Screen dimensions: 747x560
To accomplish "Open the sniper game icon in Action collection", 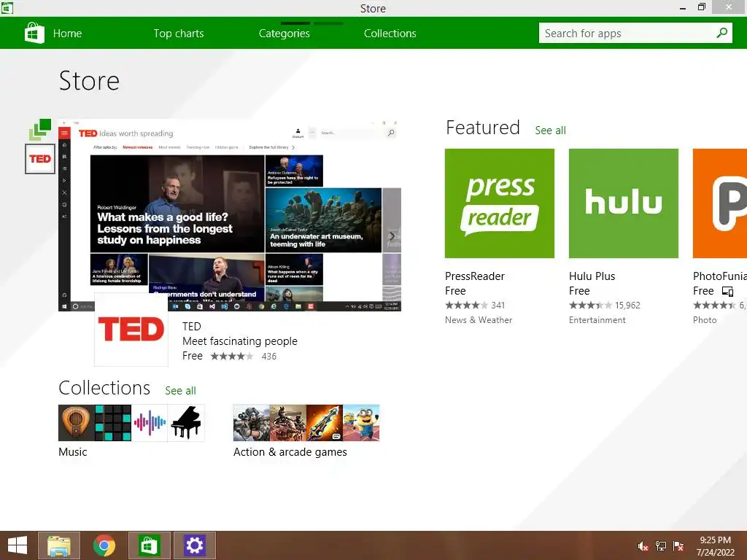I will (251, 423).
